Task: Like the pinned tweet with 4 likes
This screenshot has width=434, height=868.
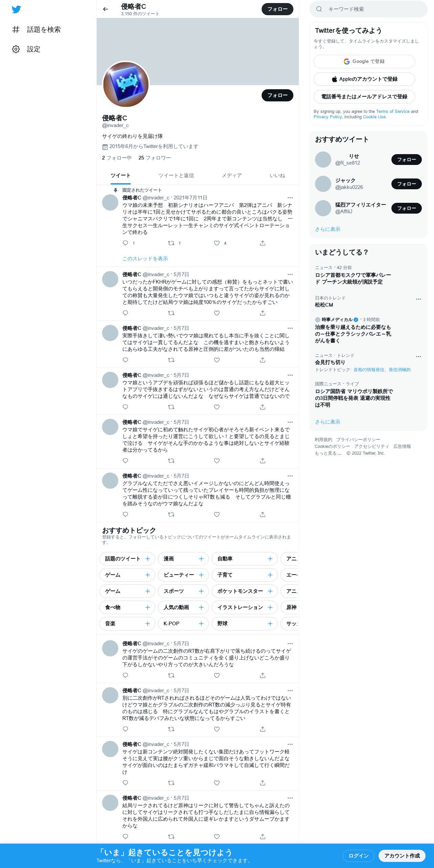Action: pyautogui.click(x=217, y=243)
